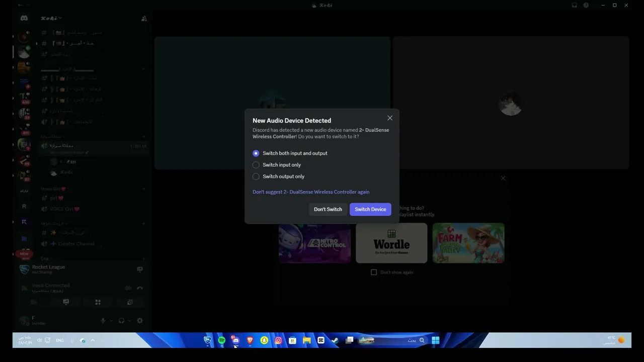The height and width of the screenshot is (362, 644).
Task: Open Snapchat from the taskbar
Action: [x=264, y=340]
